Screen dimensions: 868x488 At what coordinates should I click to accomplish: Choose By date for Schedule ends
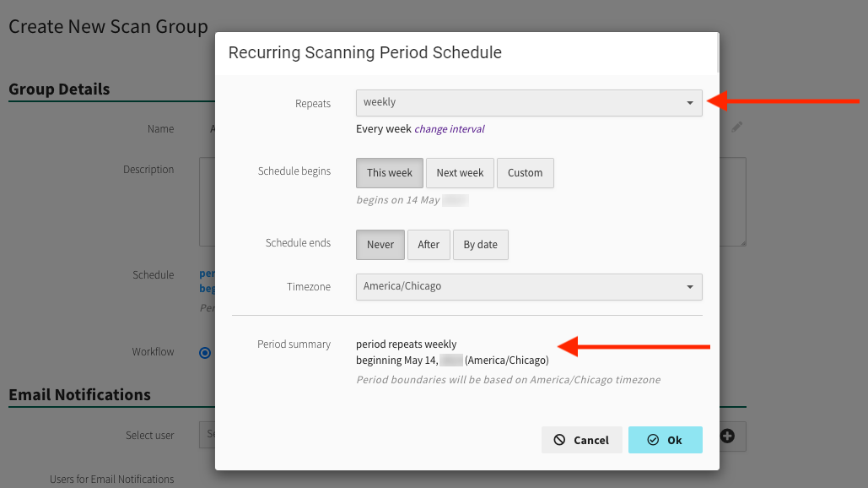coord(480,245)
